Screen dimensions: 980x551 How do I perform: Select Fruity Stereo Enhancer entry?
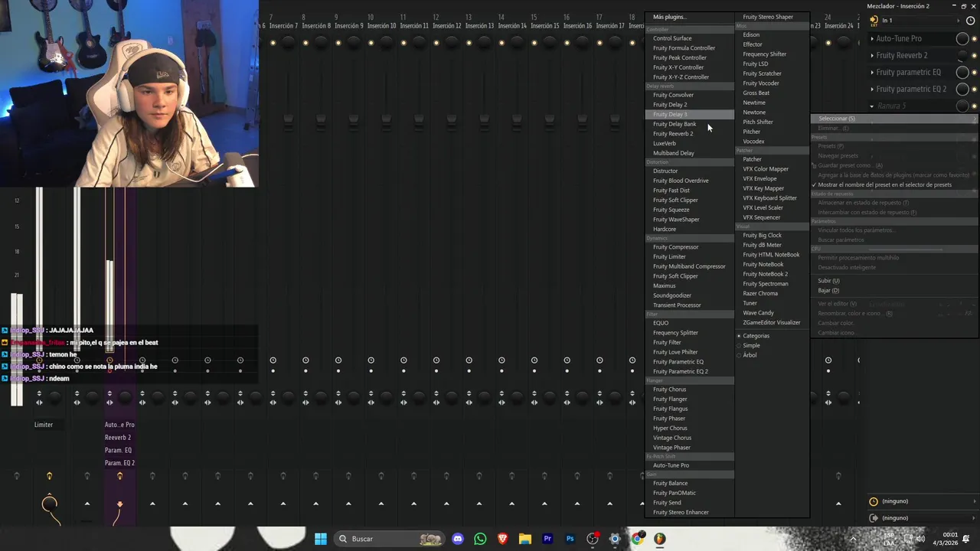coord(689,512)
